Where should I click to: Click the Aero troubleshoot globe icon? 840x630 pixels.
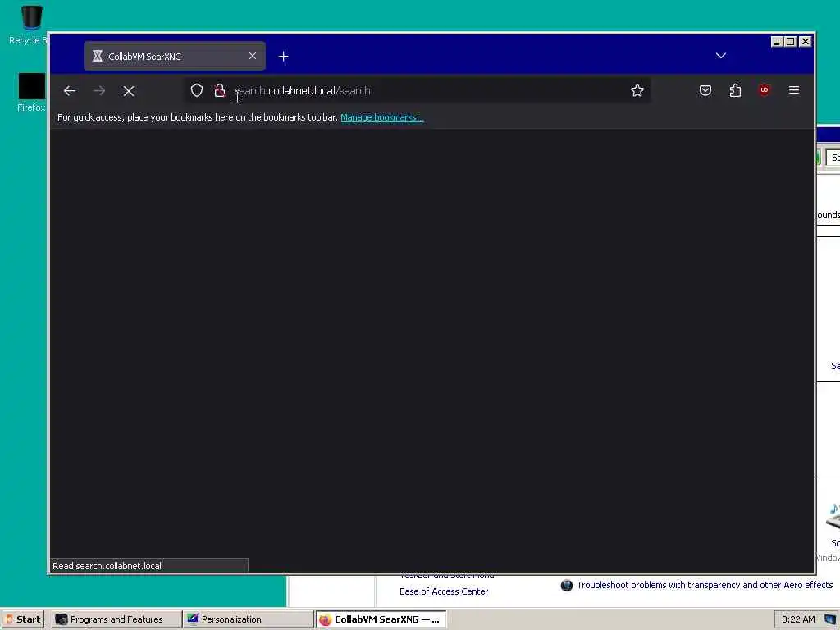pos(566,586)
